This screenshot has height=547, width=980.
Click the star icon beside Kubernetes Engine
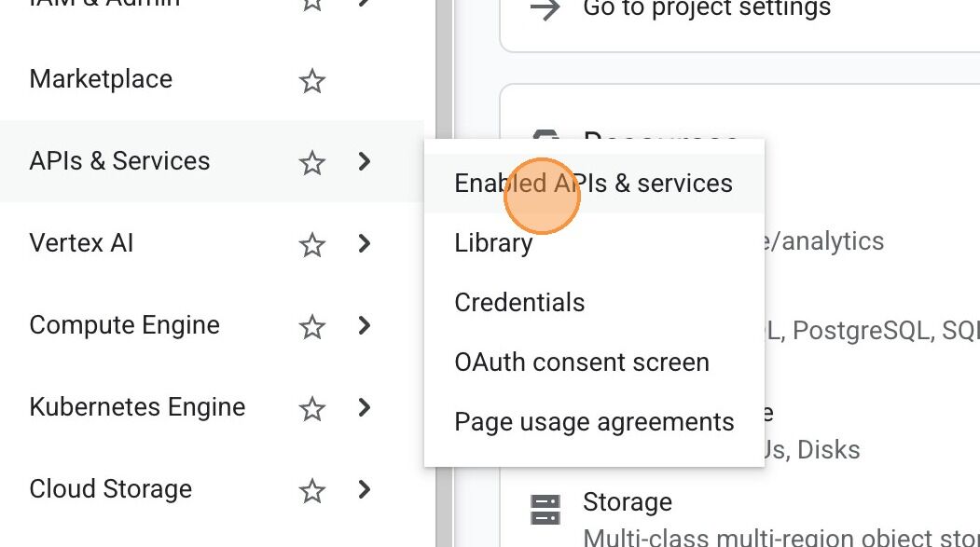[x=312, y=407]
